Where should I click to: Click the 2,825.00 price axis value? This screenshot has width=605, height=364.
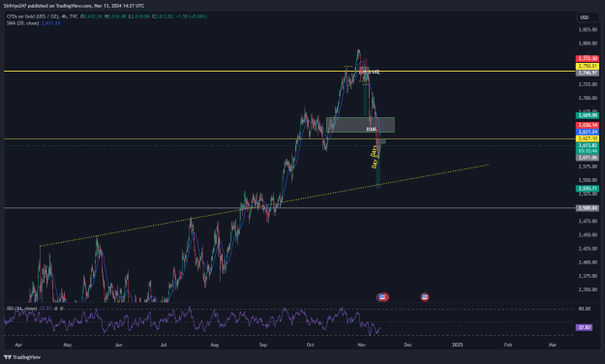(588, 30)
